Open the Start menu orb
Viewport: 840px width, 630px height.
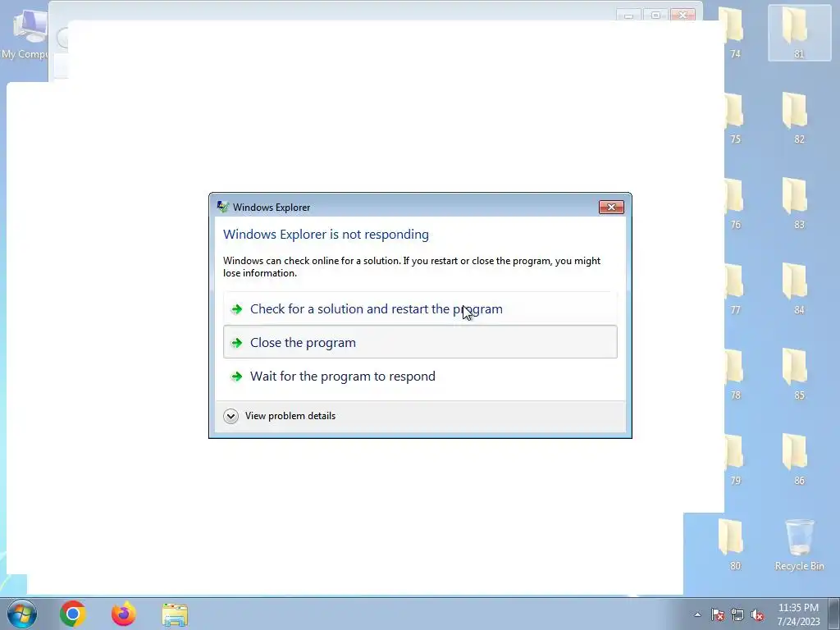click(x=22, y=614)
